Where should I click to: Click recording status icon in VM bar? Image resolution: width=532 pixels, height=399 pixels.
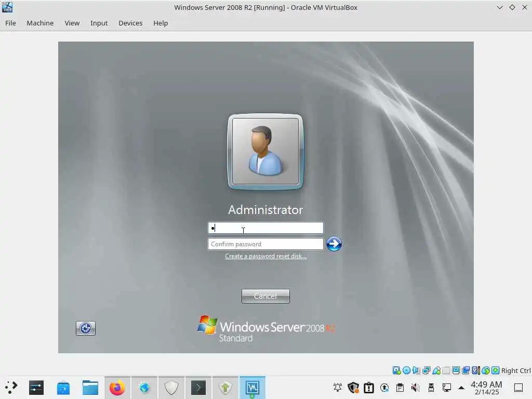(x=466, y=370)
